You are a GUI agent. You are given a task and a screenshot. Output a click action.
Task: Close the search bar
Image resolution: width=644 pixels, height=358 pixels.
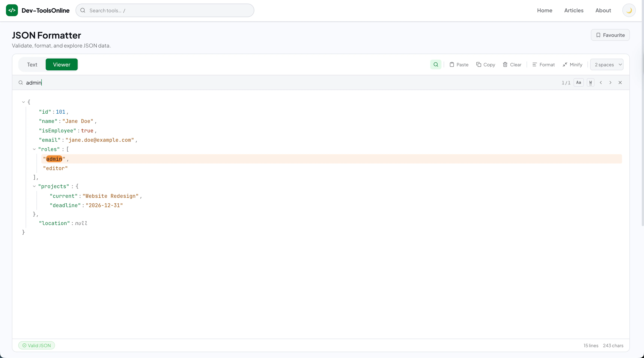620,83
